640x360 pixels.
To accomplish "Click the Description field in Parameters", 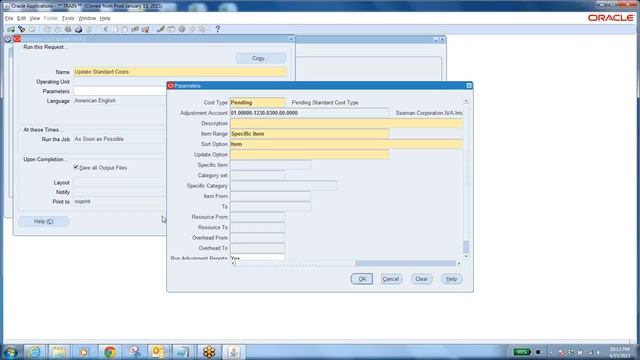I will click(x=347, y=123).
